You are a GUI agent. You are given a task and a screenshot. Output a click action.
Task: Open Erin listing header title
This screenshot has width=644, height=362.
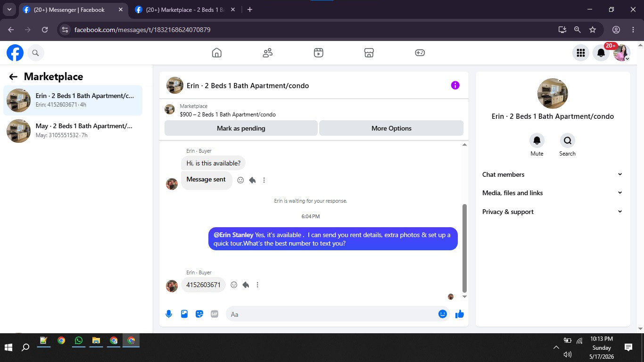point(248,86)
